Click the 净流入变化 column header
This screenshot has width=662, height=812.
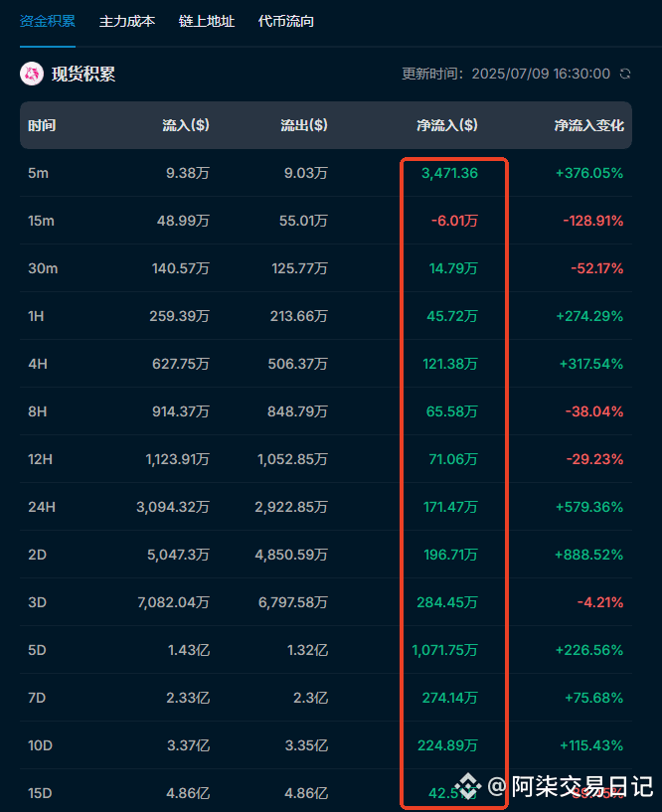point(589,125)
